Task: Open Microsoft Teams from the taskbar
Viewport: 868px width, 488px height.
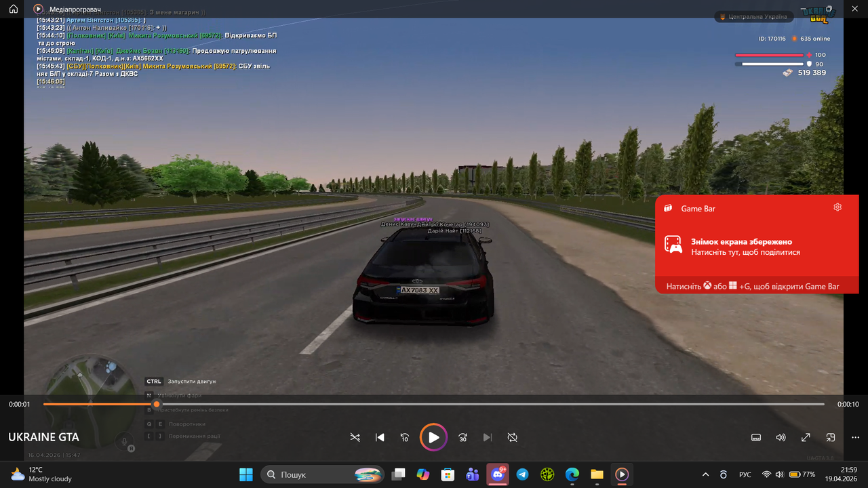Action: [473, 474]
